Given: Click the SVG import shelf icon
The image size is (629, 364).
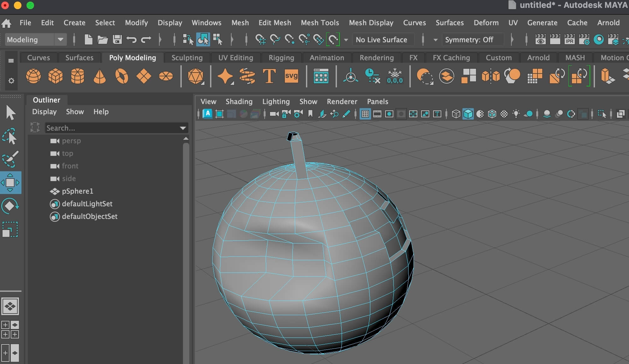Looking at the screenshot, I should point(291,76).
